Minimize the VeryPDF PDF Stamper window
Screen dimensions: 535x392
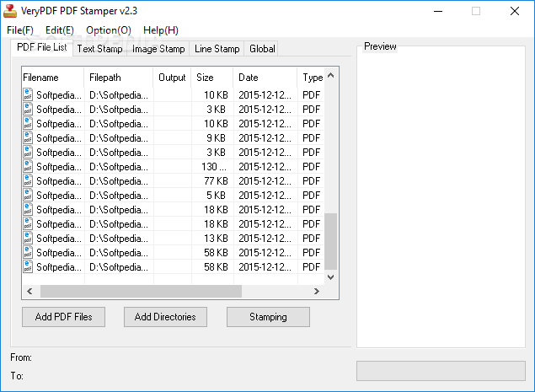(x=438, y=11)
